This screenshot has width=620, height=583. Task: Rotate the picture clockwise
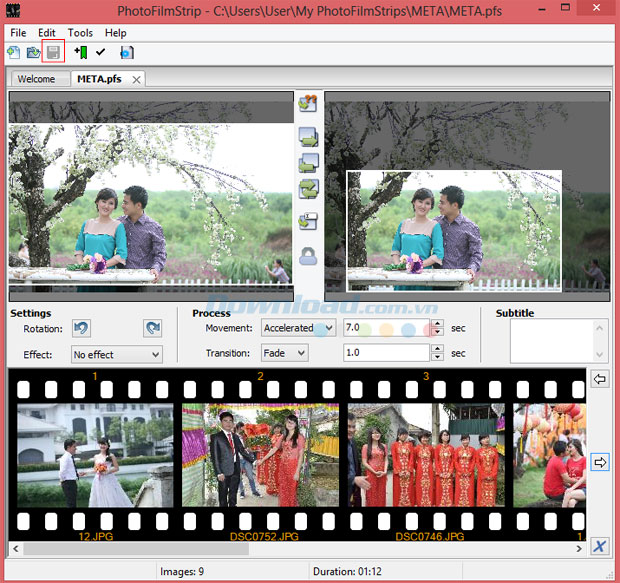[152, 328]
